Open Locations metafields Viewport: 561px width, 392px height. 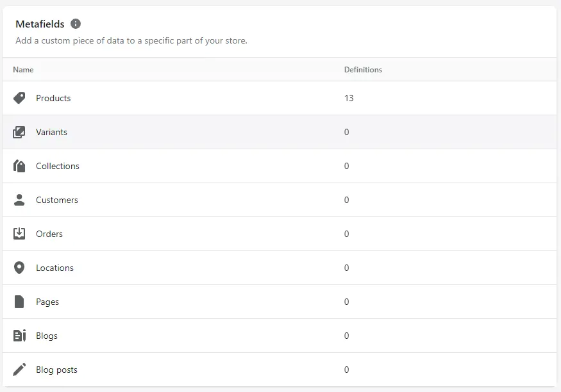tap(54, 268)
